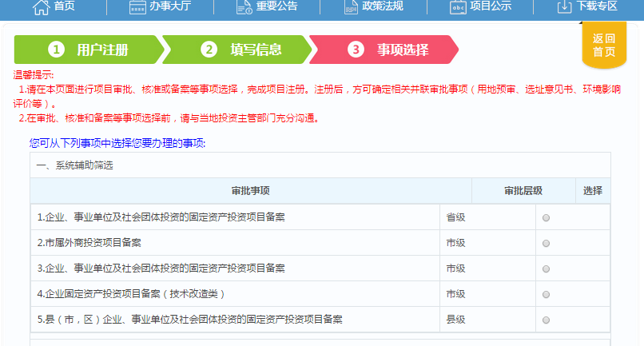The width and height of the screenshot is (644, 346).
Task: Click step 1 用户注册 in progress bar
Action: (88, 50)
